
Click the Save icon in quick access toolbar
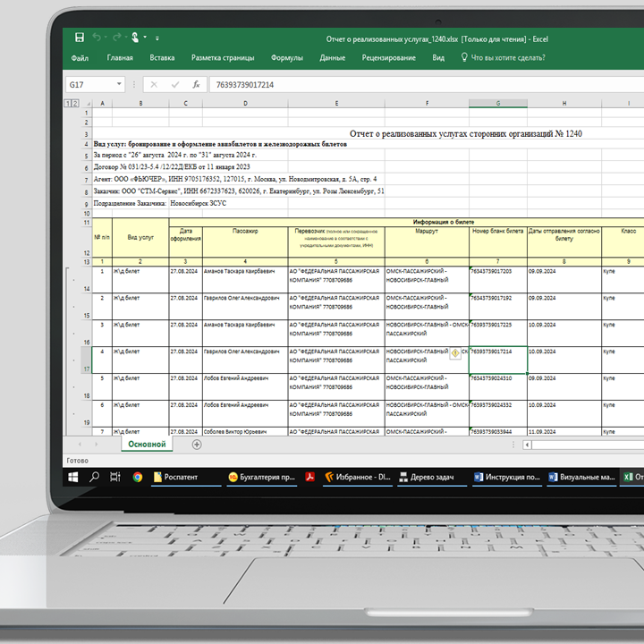click(80, 38)
